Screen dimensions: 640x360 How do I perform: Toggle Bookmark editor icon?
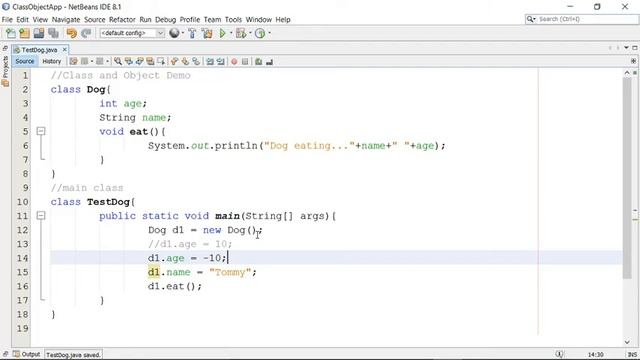click(196, 61)
